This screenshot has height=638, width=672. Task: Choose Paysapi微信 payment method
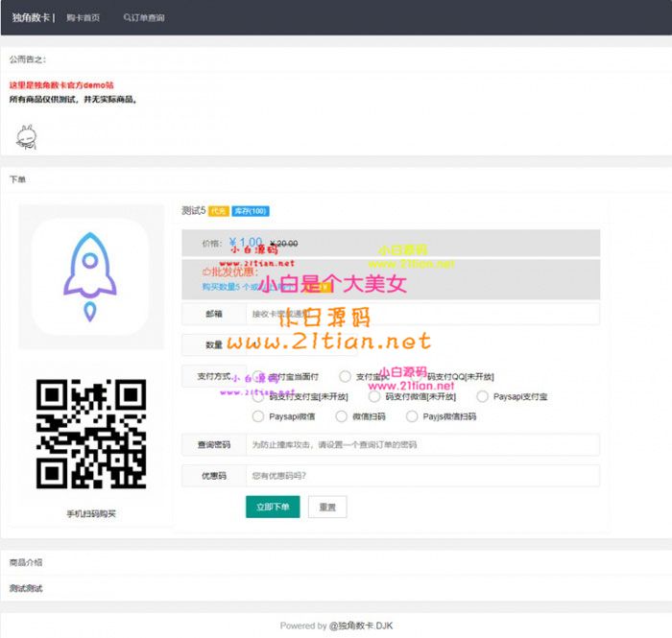tap(258, 416)
